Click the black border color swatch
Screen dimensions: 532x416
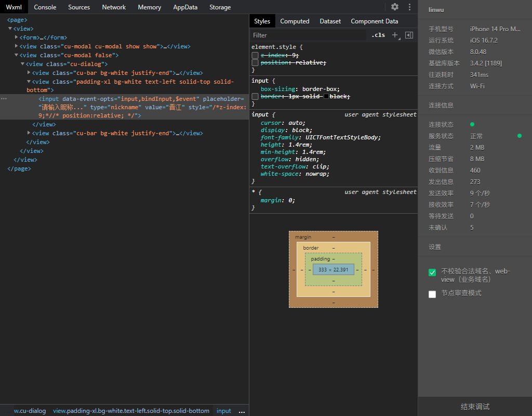(326, 97)
